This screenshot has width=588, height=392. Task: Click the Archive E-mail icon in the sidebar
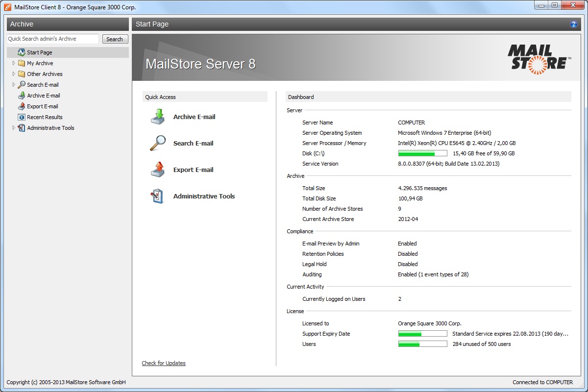(x=22, y=96)
